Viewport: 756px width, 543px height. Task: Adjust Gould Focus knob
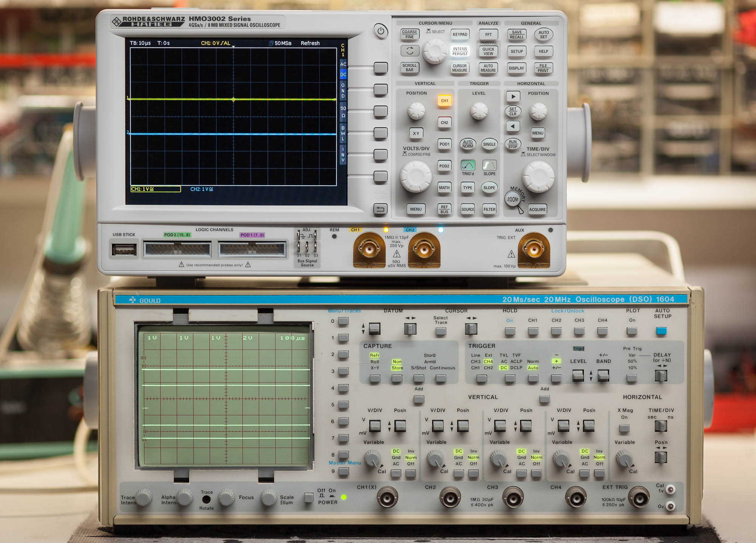click(227, 497)
